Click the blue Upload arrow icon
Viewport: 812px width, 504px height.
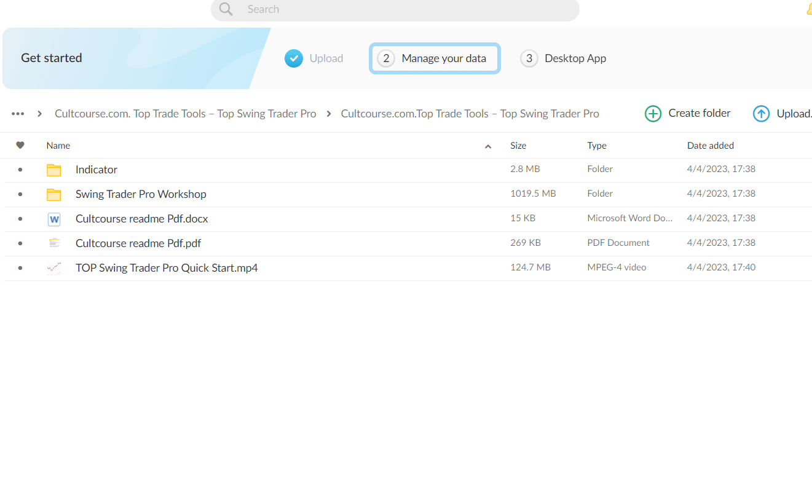coord(761,114)
